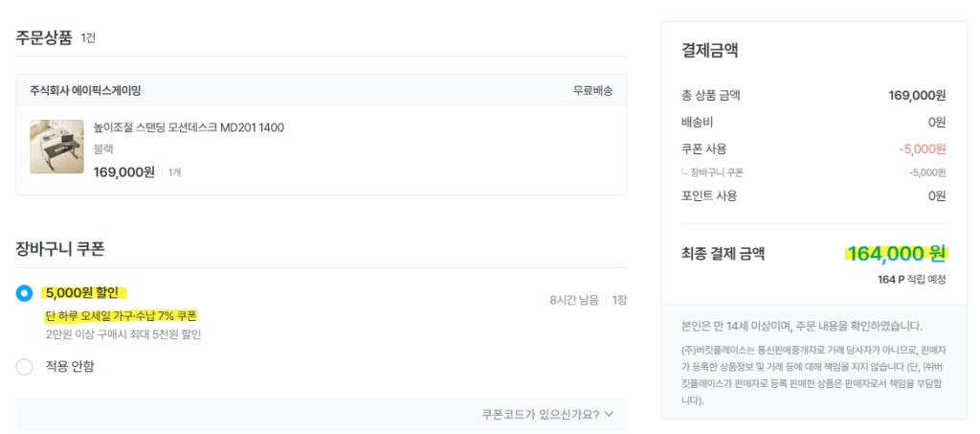Open the 높이조절 스탠딩 모션데스크 MD201 1400 product link
The height and width of the screenshot is (434, 980).
189,127
